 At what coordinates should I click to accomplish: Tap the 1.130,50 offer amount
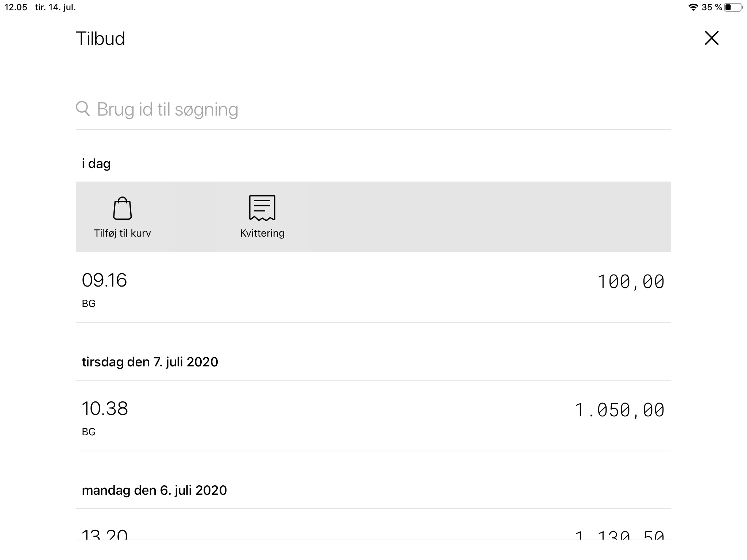pos(619,535)
